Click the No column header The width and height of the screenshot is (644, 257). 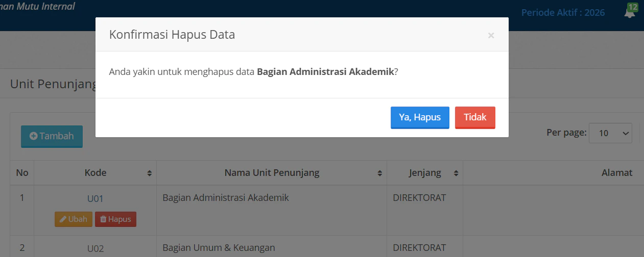point(22,173)
